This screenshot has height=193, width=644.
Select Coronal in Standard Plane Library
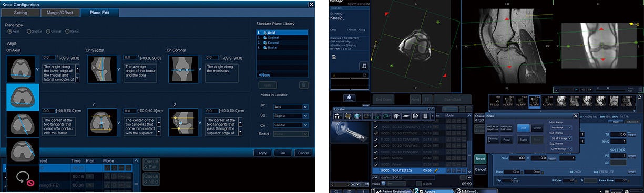pos(282,42)
